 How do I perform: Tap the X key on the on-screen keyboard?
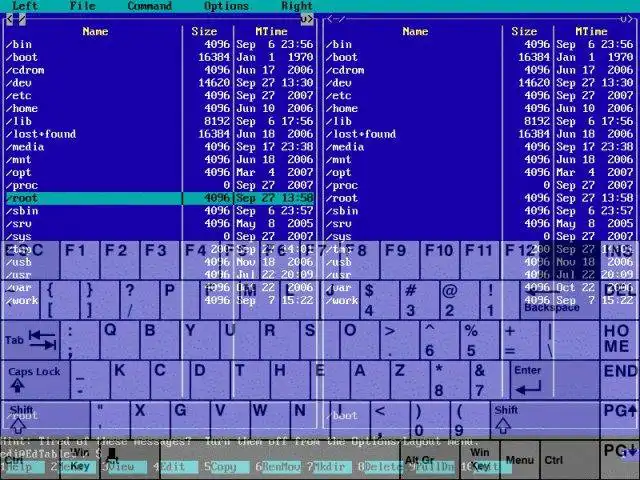150,420
